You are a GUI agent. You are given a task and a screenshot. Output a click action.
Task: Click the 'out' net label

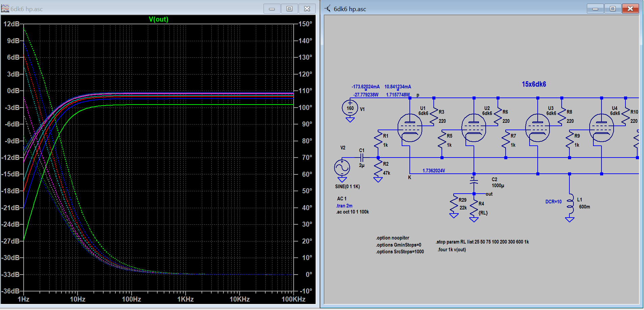pyautogui.click(x=489, y=194)
